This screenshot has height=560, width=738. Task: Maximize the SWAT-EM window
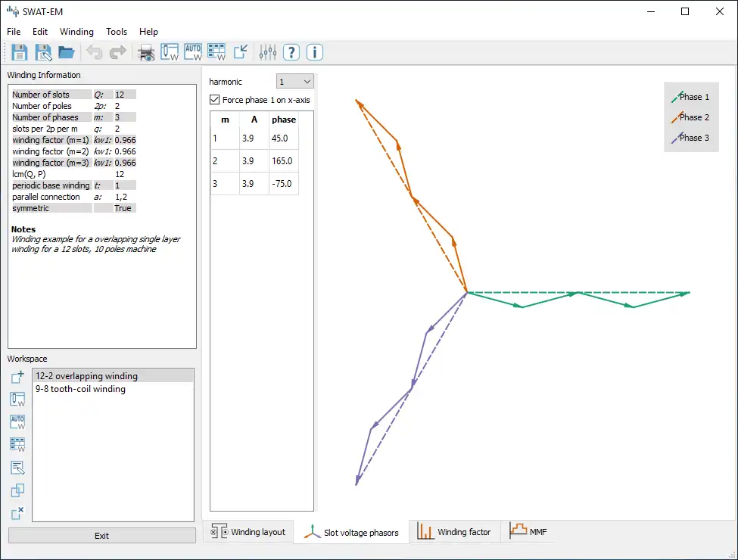[x=685, y=11]
